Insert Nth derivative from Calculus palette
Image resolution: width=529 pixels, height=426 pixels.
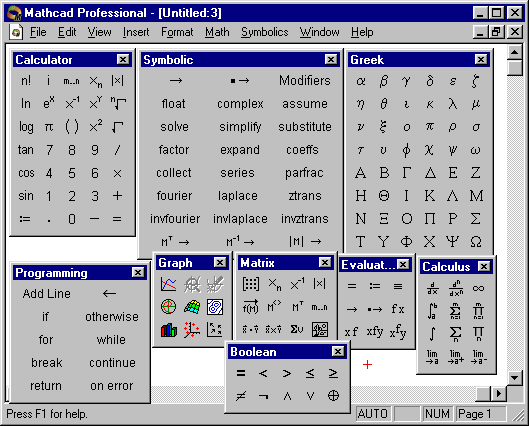click(x=456, y=288)
